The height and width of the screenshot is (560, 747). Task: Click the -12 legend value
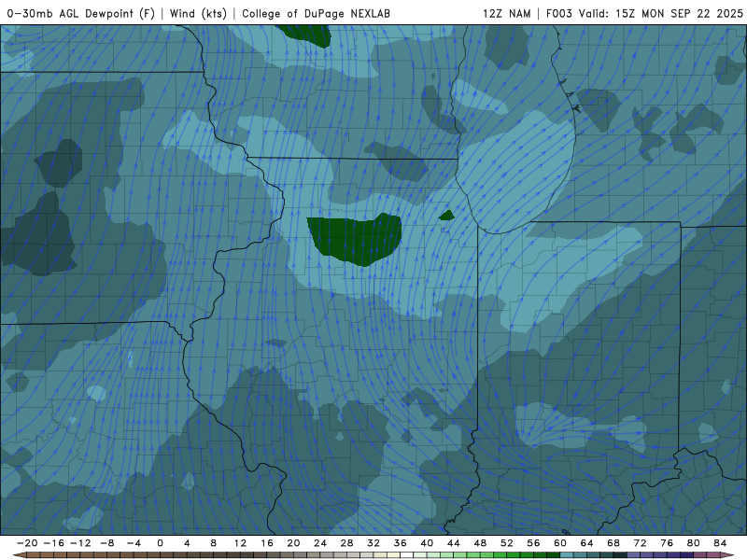point(80,543)
